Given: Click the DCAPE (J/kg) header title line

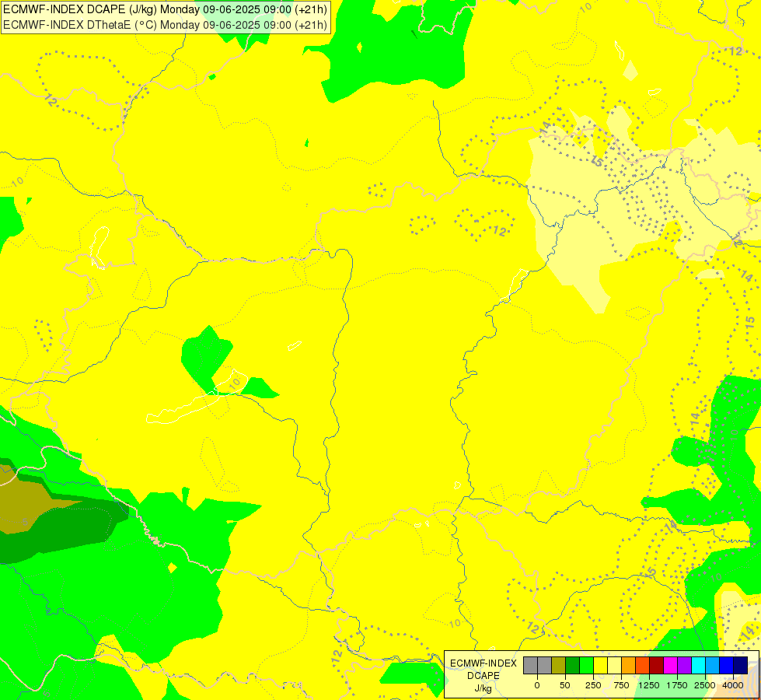Looking at the screenshot, I should click(x=165, y=9).
